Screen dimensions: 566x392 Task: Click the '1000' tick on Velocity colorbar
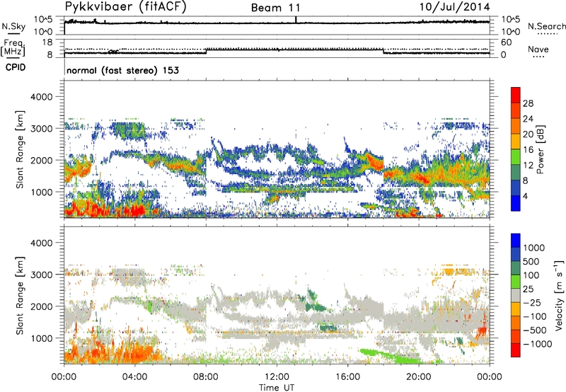tap(534, 248)
